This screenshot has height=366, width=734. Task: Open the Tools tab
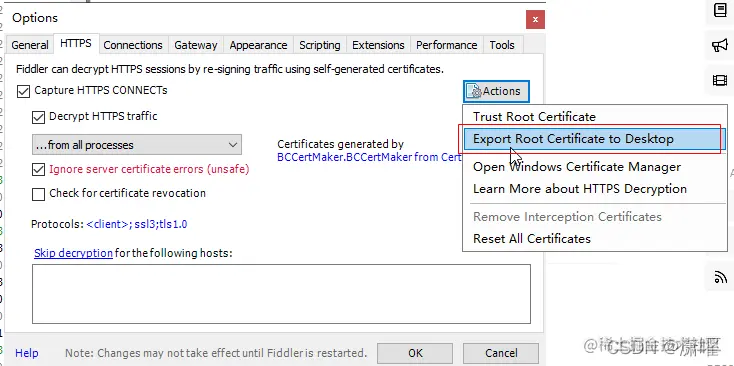pyautogui.click(x=502, y=45)
